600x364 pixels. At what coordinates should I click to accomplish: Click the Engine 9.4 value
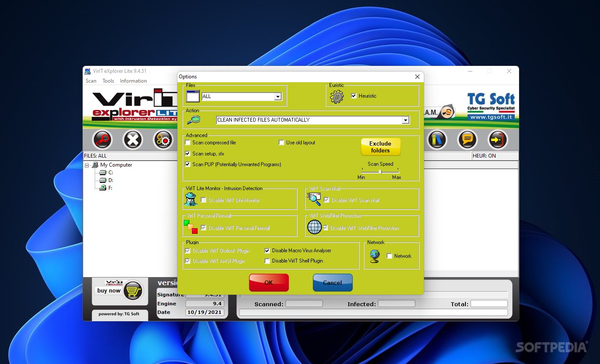pyautogui.click(x=204, y=304)
